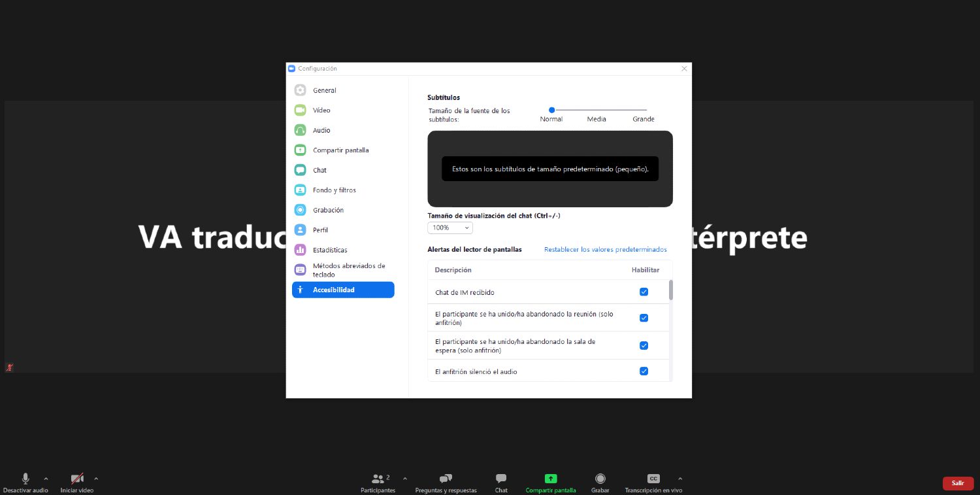Select the Audio settings tab

pos(321,130)
